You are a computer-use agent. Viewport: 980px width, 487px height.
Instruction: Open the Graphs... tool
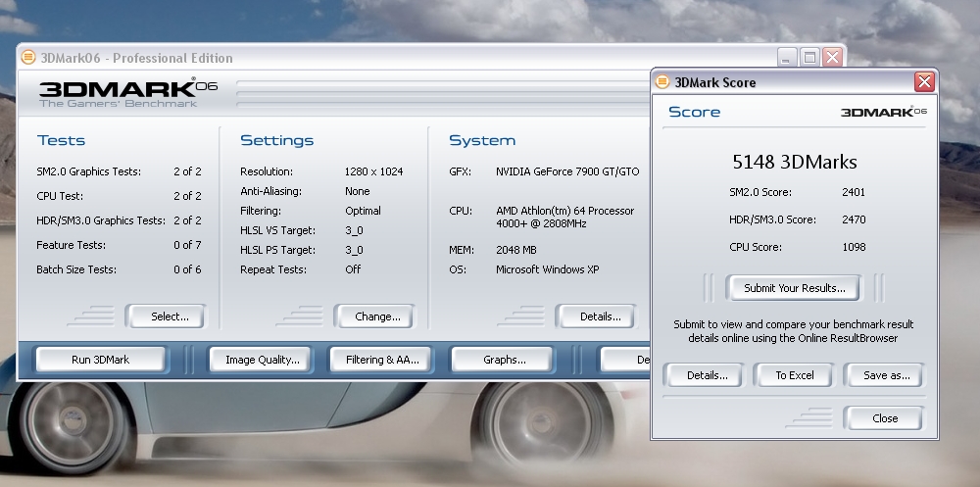click(501, 360)
